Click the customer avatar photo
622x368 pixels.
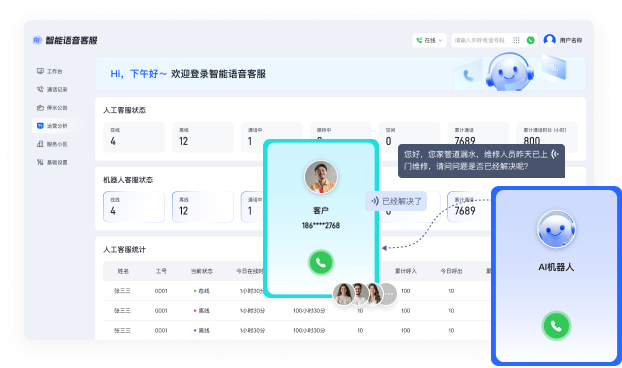coord(321,177)
